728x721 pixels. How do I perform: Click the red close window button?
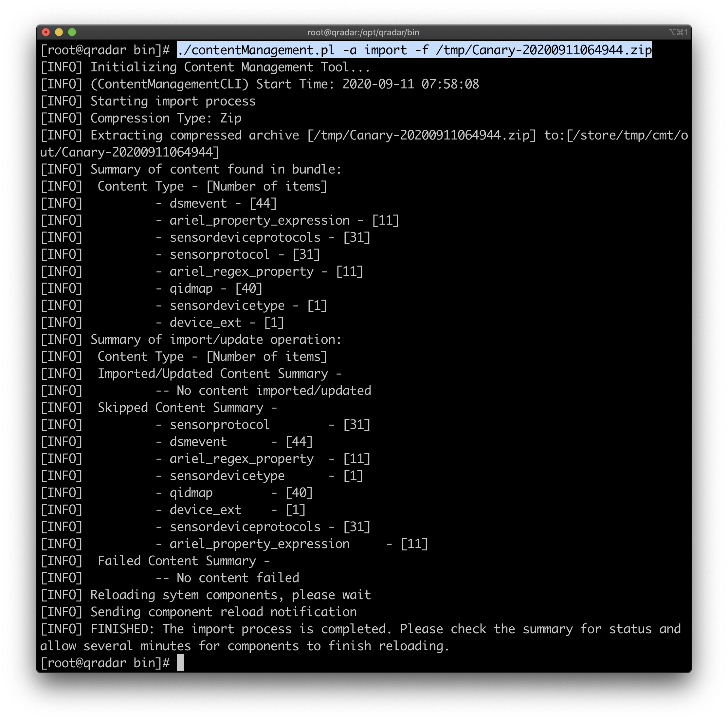point(46,32)
